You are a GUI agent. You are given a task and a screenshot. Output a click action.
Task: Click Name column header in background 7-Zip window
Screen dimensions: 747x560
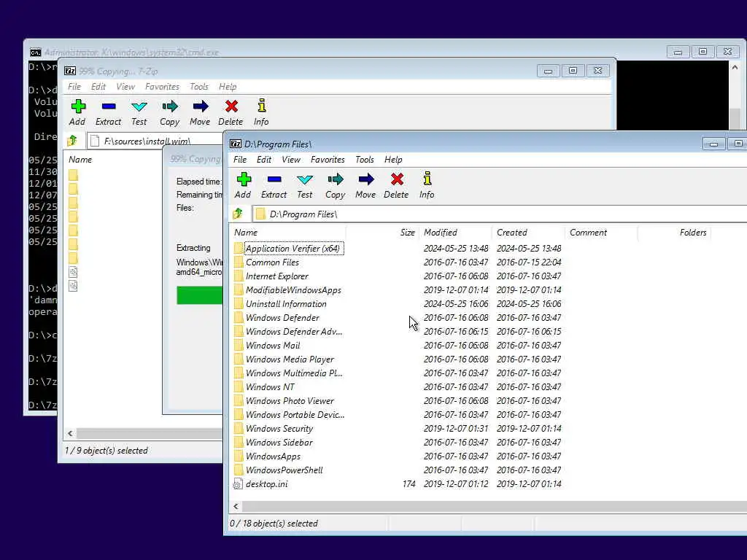pyautogui.click(x=80, y=160)
